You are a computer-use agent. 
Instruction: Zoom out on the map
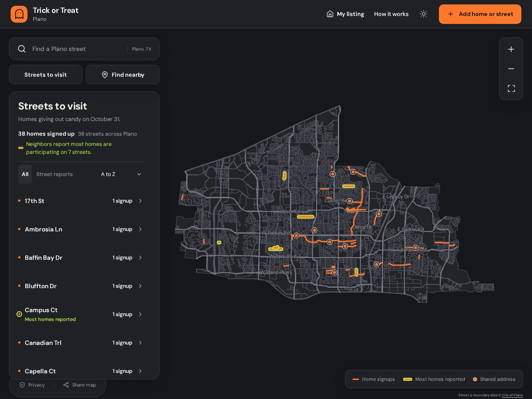(x=511, y=69)
